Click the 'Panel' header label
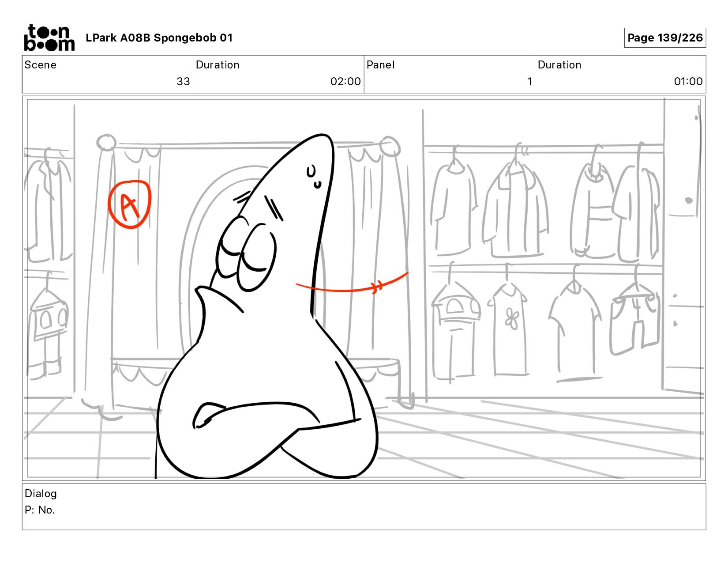Image resolution: width=728 pixels, height=563 pixels. pyautogui.click(x=380, y=65)
